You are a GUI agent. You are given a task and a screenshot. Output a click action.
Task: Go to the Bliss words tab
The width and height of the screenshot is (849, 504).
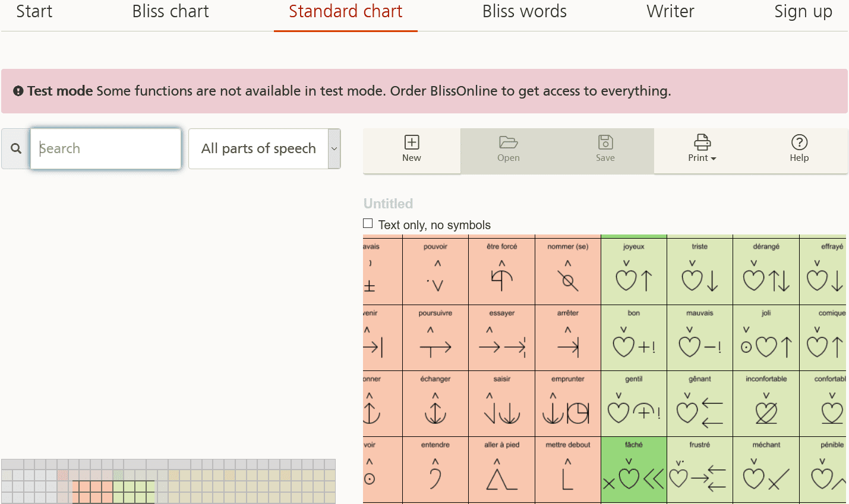524,12
